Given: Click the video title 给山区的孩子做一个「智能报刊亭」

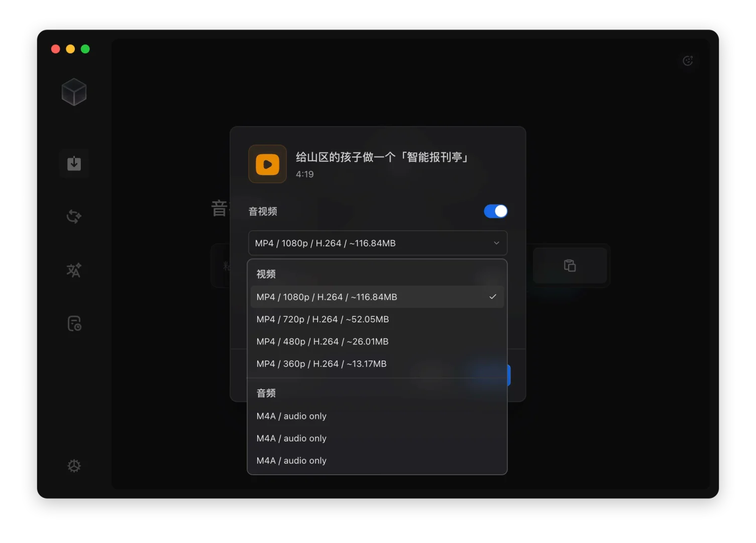Looking at the screenshot, I should pos(382,157).
